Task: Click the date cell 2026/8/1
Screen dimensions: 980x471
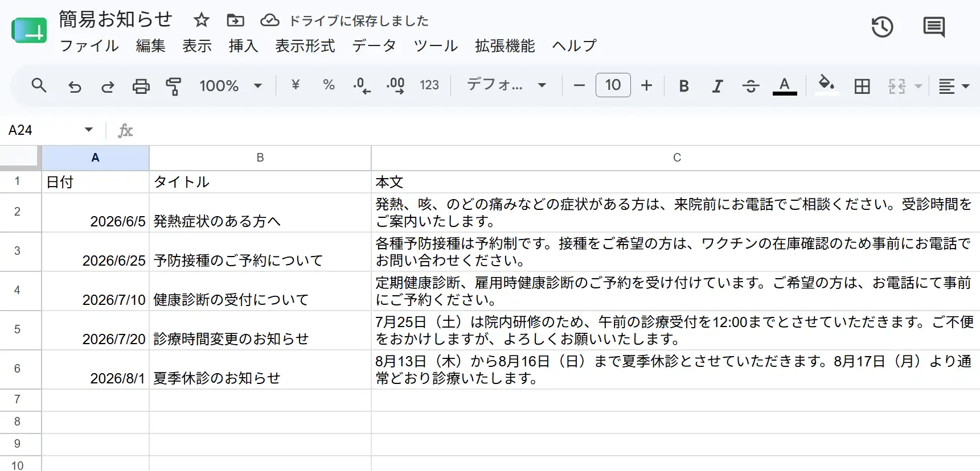Action: (x=96, y=370)
